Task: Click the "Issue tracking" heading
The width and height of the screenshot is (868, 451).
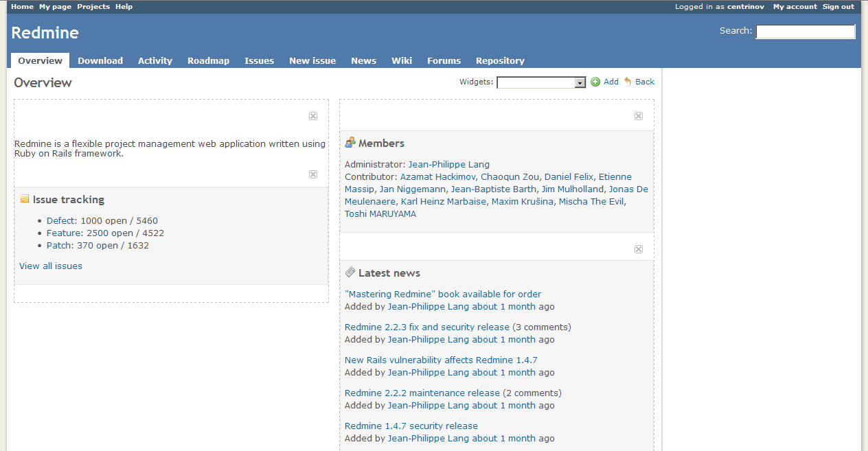Action: (69, 200)
